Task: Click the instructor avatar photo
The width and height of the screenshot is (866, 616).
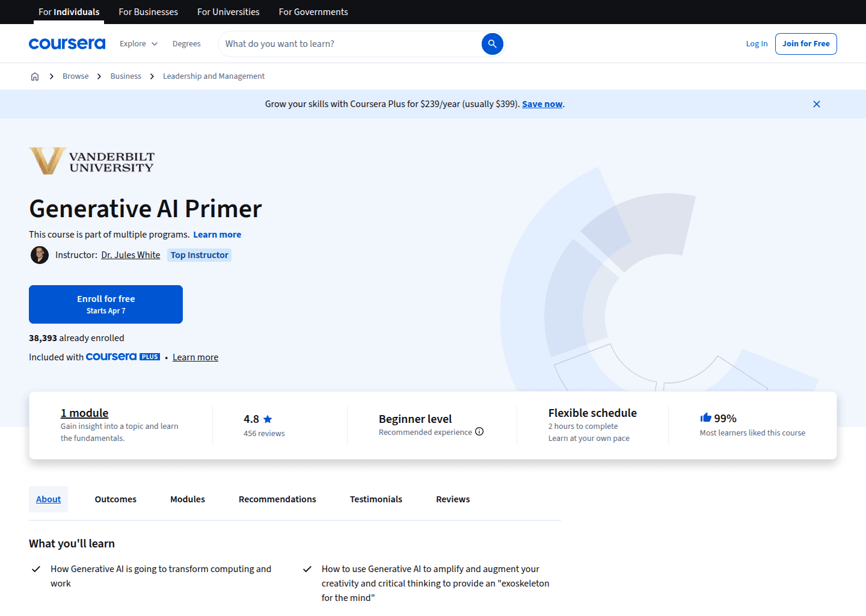Action: coord(39,254)
